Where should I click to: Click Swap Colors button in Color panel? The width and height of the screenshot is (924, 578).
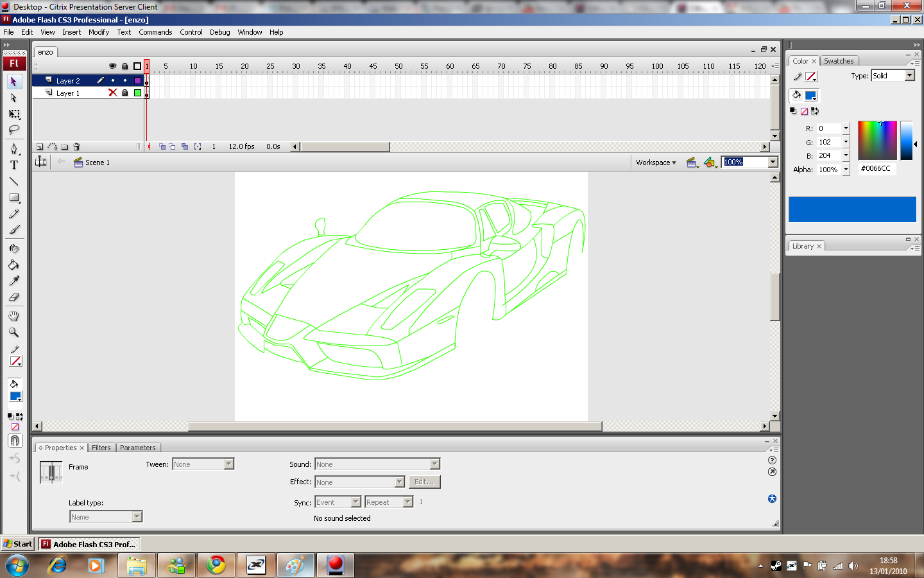coord(815,111)
